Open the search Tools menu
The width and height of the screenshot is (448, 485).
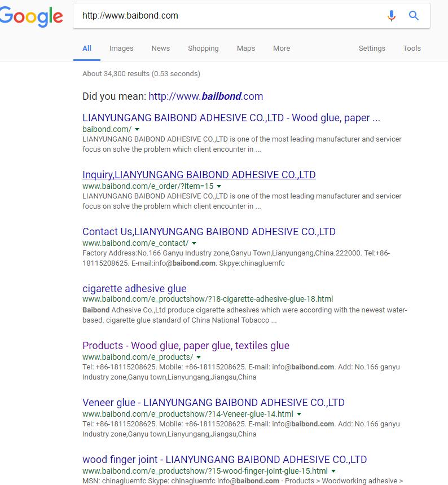tap(412, 48)
